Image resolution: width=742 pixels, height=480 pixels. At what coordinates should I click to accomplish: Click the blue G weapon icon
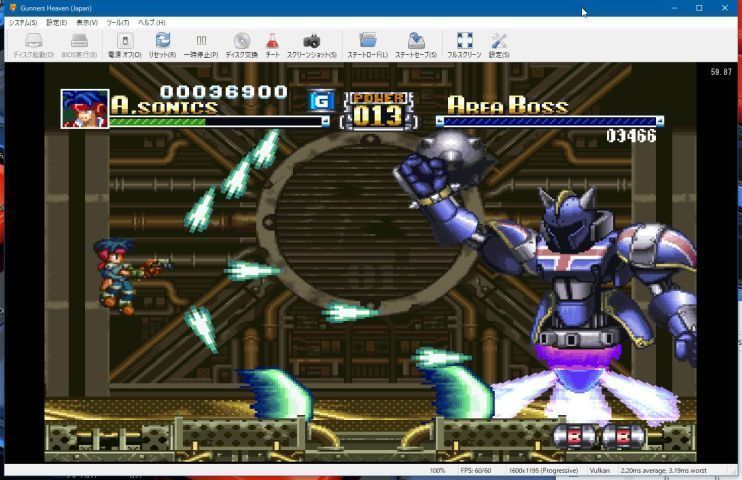(x=321, y=101)
